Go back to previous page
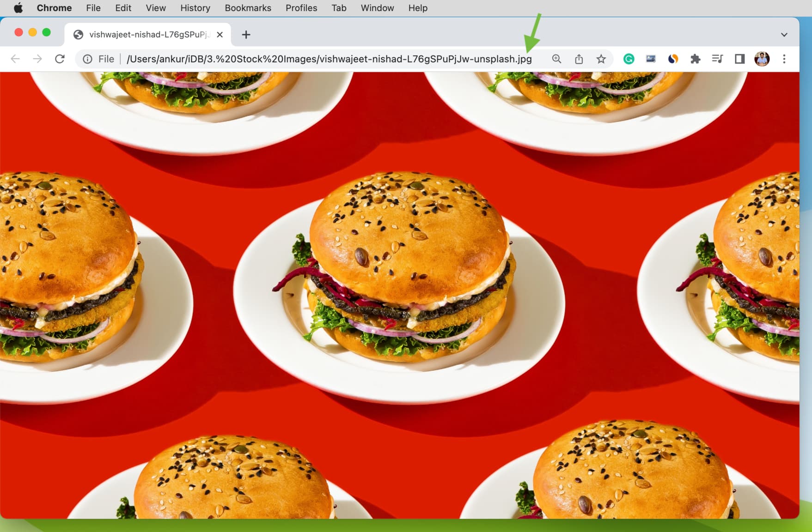 click(15, 59)
